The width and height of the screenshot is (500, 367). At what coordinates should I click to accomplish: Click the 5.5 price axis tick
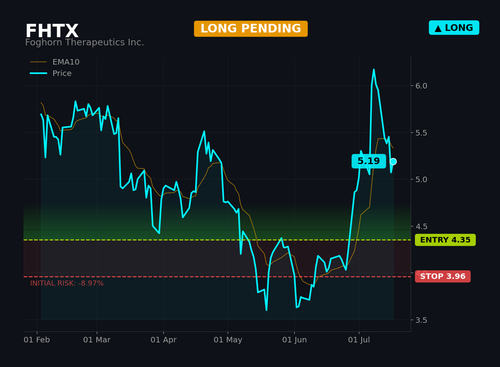tap(421, 133)
